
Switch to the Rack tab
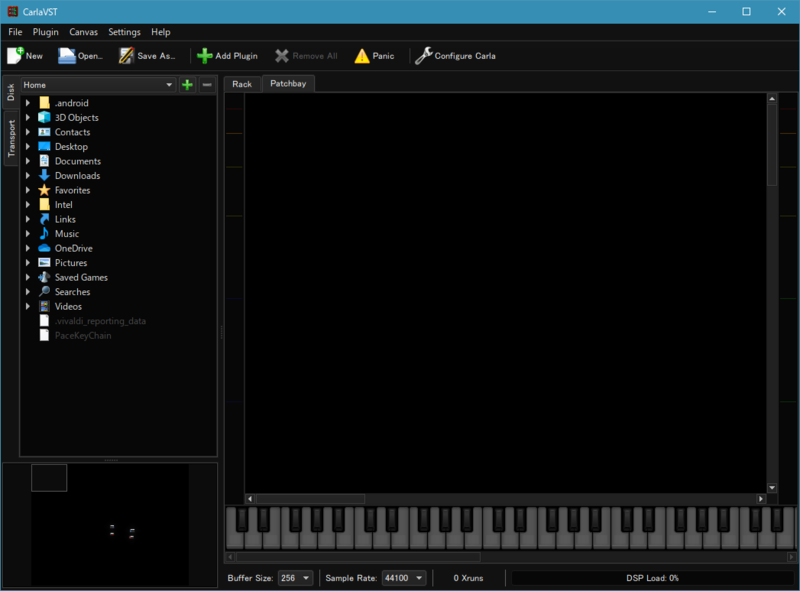tap(242, 84)
